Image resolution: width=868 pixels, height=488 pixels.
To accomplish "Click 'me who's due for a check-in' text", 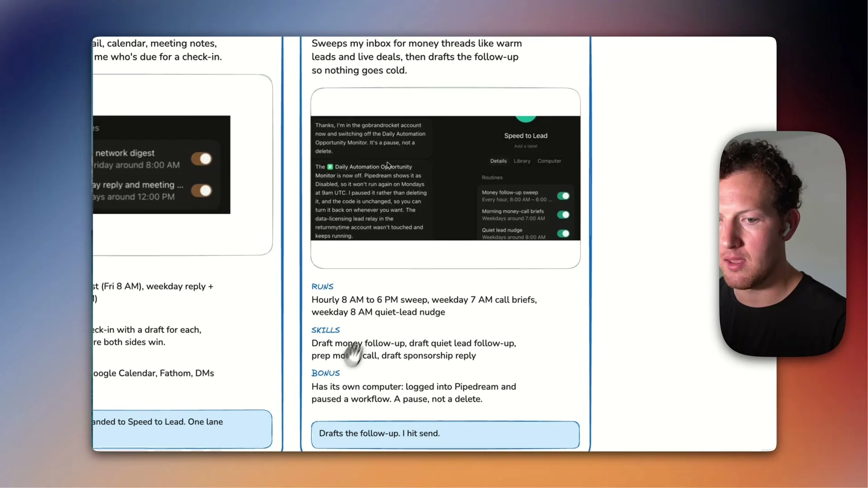I will [158, 57].
